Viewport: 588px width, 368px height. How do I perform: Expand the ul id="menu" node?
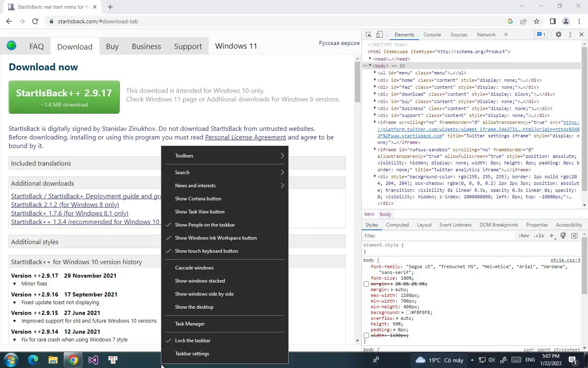tap(375, 72)
